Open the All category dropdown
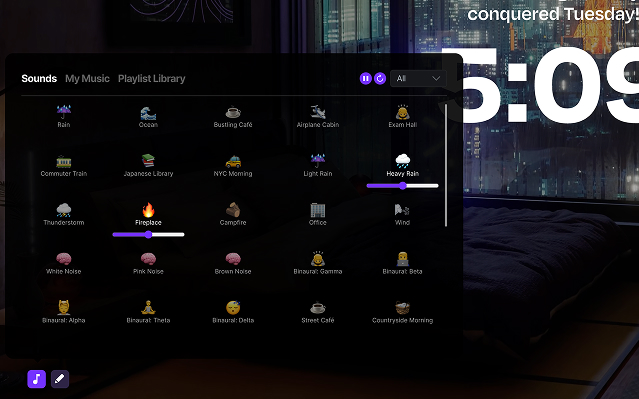Viewport: 639px width, 399px height. pyautogui.click(x=418, y=78)
